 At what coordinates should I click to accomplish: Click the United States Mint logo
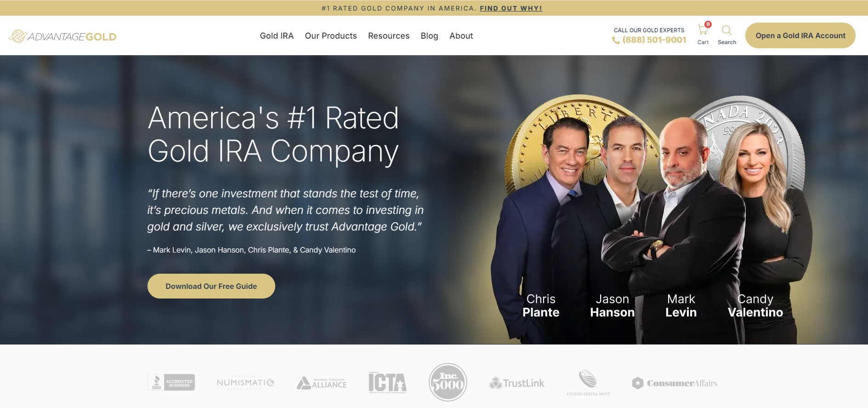(x=588, y=382)
